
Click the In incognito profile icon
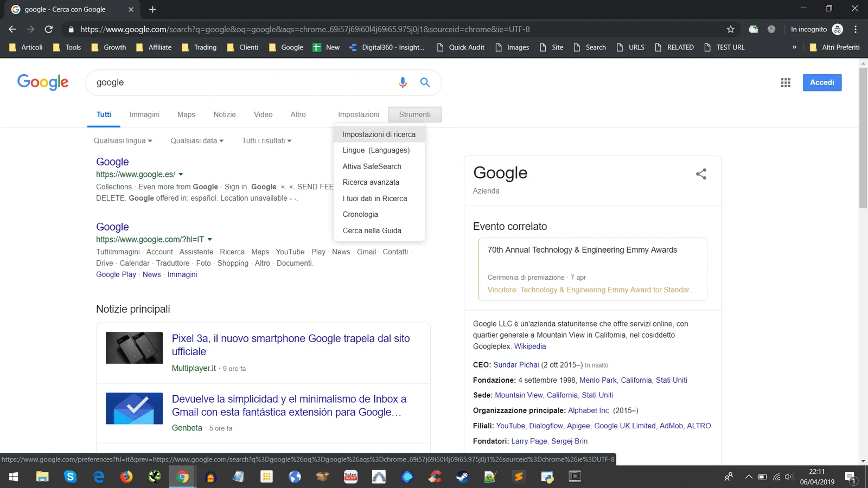coord(838,29)
